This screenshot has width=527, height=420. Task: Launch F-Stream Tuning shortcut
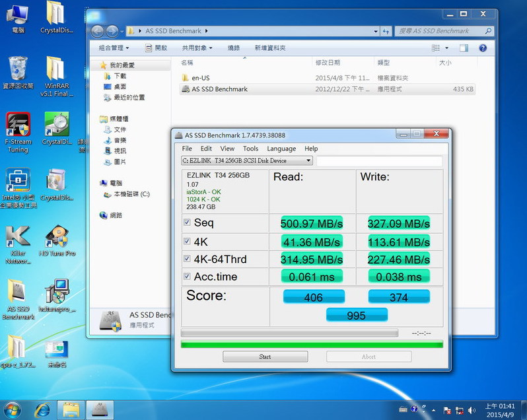point(18,132)
